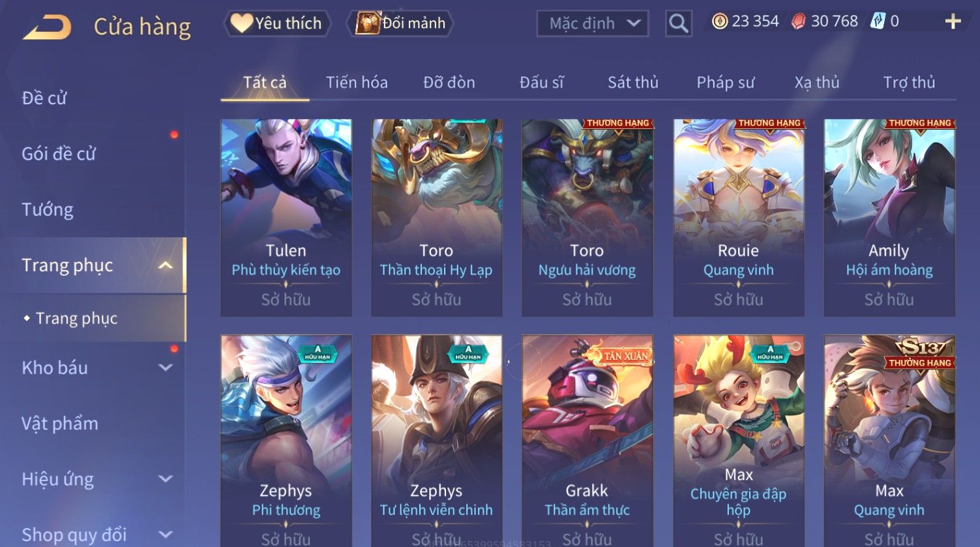980x547 pixels.
Task: Switch to the Tiến hóa tab
Action: coord(357,83)
